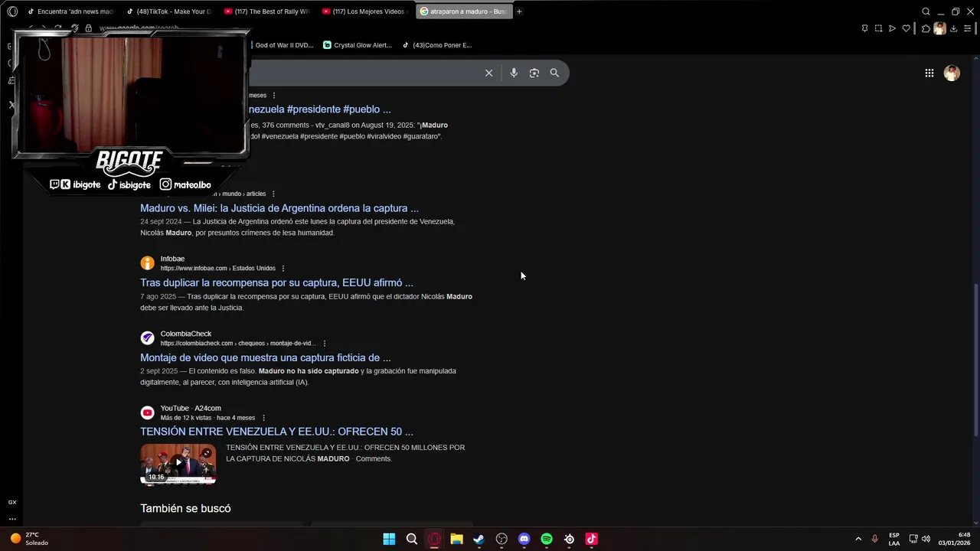Open the Opera GX main menu icon
The height and width of the screenshot is (551, 980).
12,11
